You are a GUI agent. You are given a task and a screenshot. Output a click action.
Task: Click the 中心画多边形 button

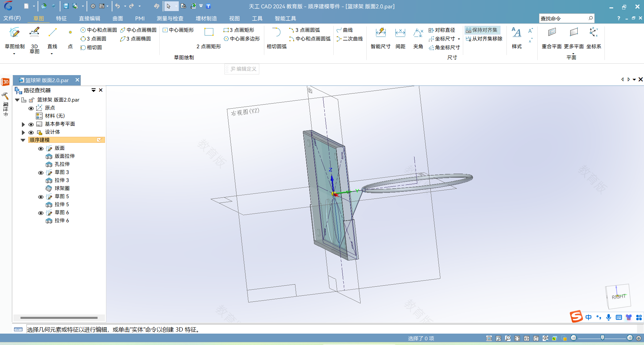click(242, 39)
